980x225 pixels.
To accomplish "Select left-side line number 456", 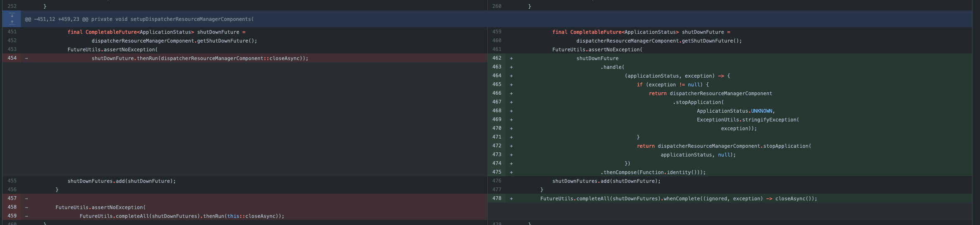I will pyautogui.click(x=12, y=190).
